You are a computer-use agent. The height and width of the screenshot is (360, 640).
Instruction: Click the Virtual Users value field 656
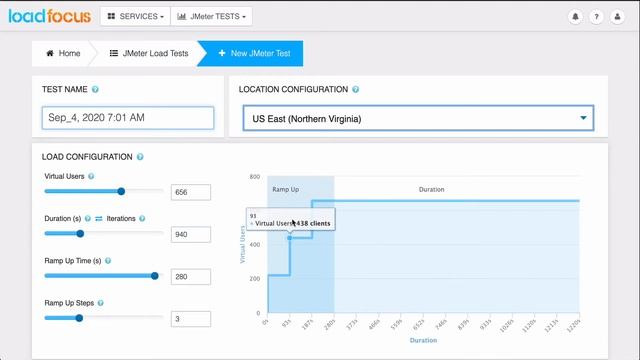coord(191,192)
